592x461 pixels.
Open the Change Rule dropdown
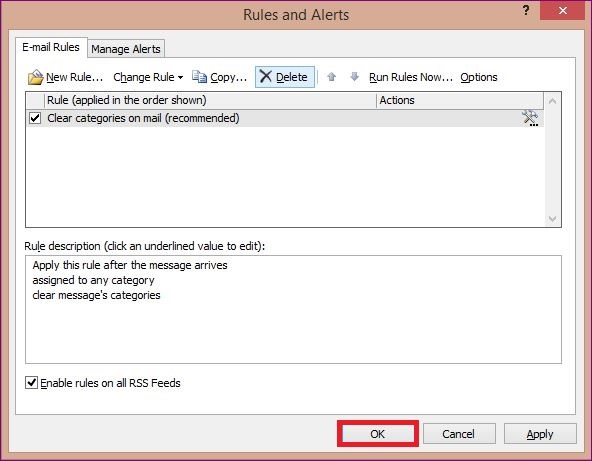pyautogui.click(x=148, y=77)
